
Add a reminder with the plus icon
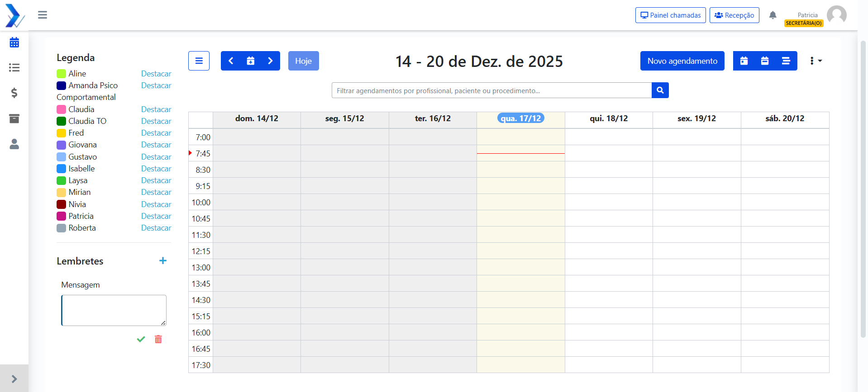pyautogui.click(x=163, y=261)
